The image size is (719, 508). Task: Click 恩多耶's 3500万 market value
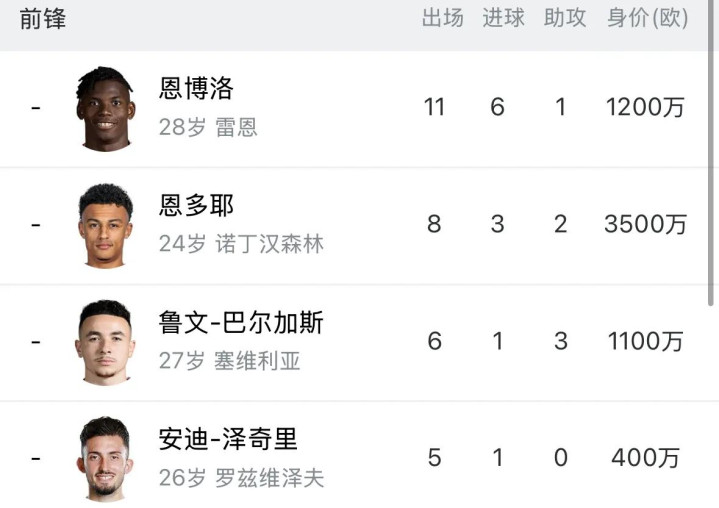tap(645, 225)
